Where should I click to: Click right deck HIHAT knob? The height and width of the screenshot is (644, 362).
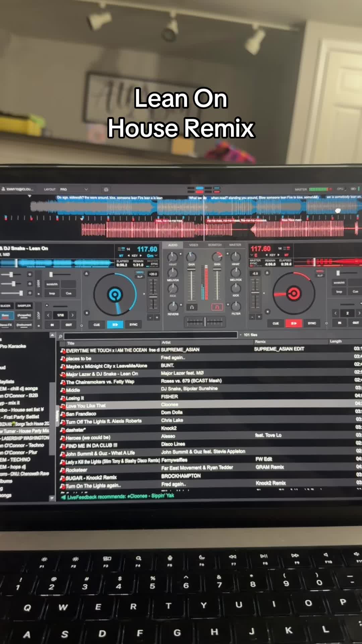tap(236, 257)
